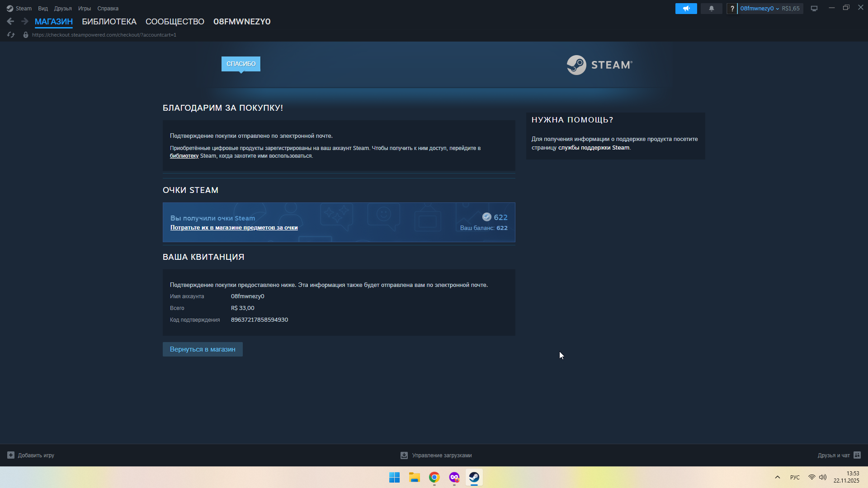The height and width of the screenshot is (488, 868).
Task: Click the Big Picture mode monitor icon
Action: [x=814, y=9]
